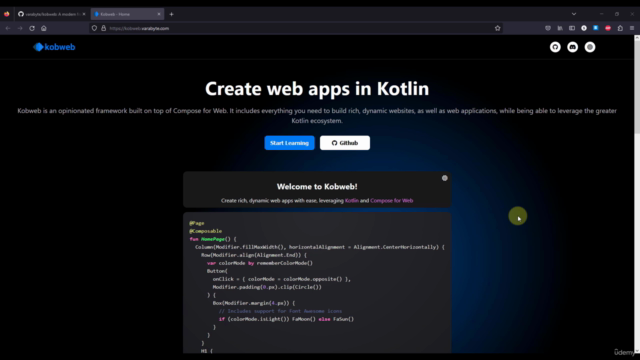Toggle the color mode button in welcome card
The width and height of the screenshot is (640, 360).
(x=444, y=178)
